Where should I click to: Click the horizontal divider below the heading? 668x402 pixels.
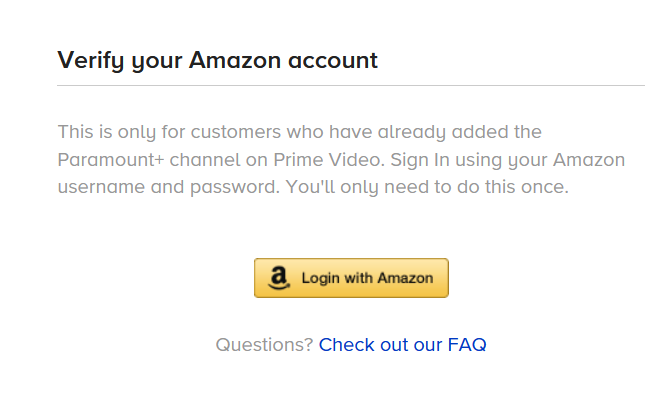pos(351,86)
